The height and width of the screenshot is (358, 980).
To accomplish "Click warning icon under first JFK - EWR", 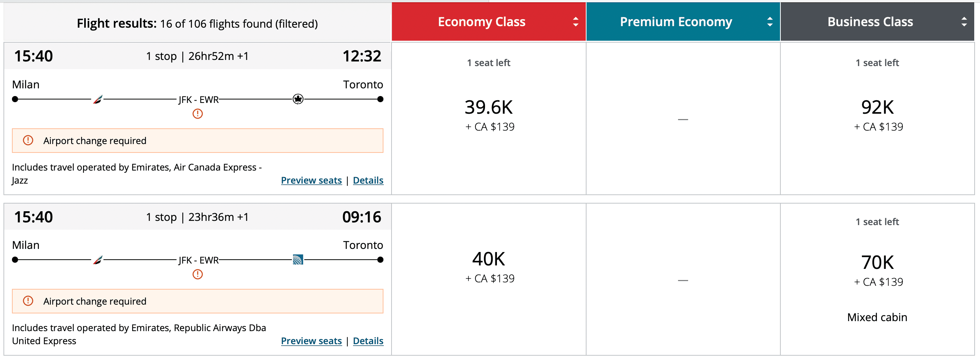I will point(198,114).
